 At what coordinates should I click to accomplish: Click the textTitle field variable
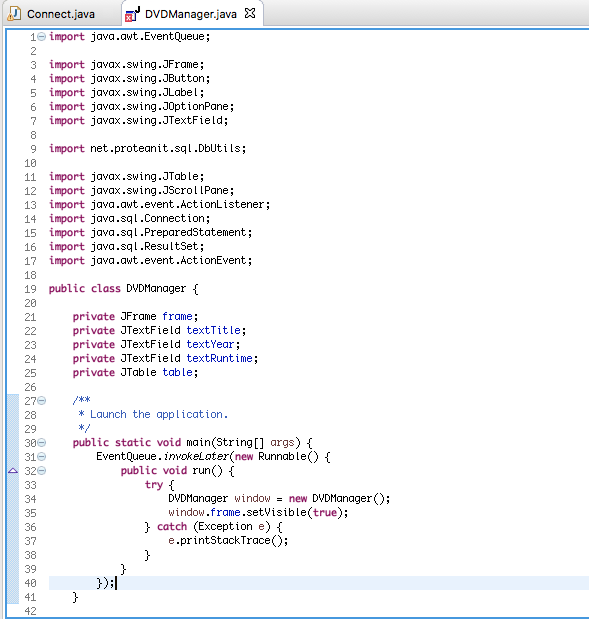tap(214, 330)
